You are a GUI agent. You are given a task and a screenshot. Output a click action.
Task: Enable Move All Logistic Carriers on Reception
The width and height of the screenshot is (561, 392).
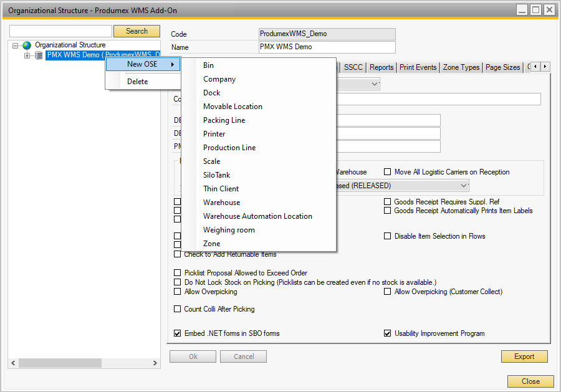388,172
